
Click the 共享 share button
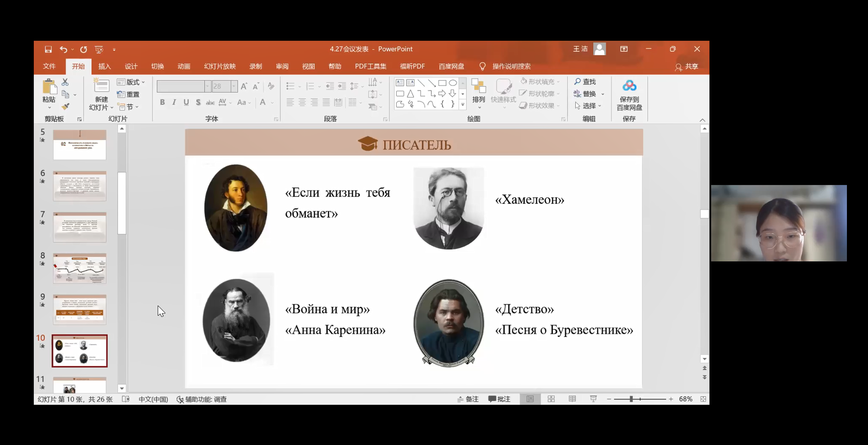686,67
